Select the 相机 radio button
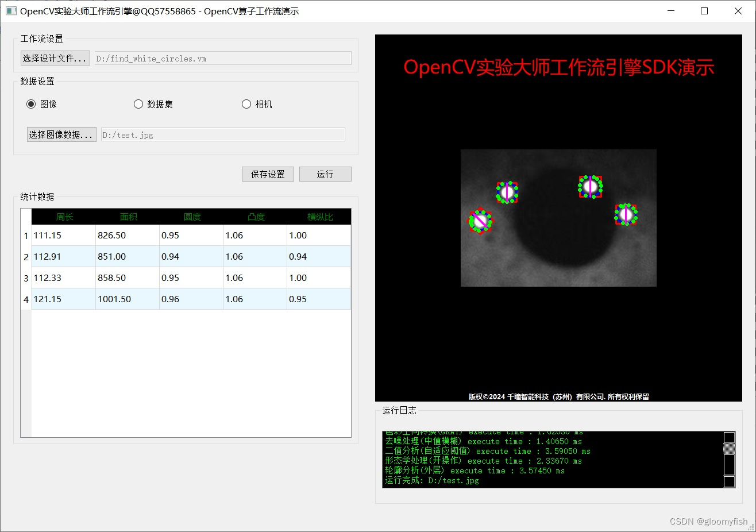The height and width of the screenshot is (532, 756). click(246, 104)
